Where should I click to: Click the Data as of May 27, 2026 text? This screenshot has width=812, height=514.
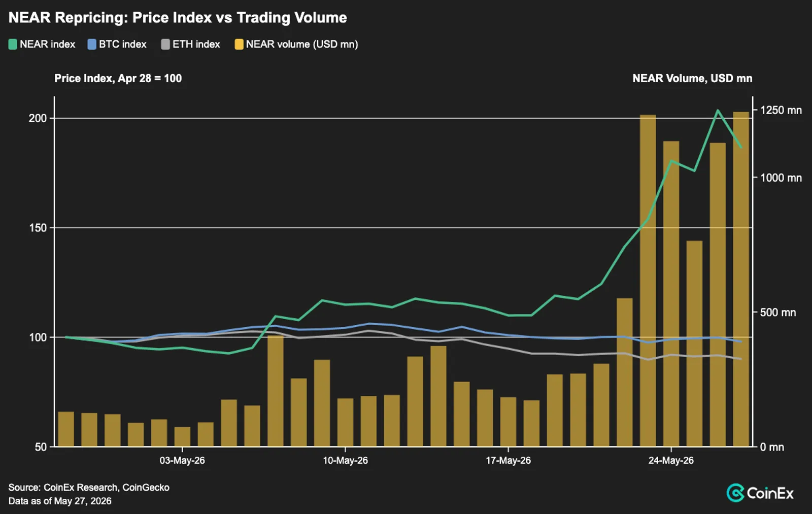[60, 501]
